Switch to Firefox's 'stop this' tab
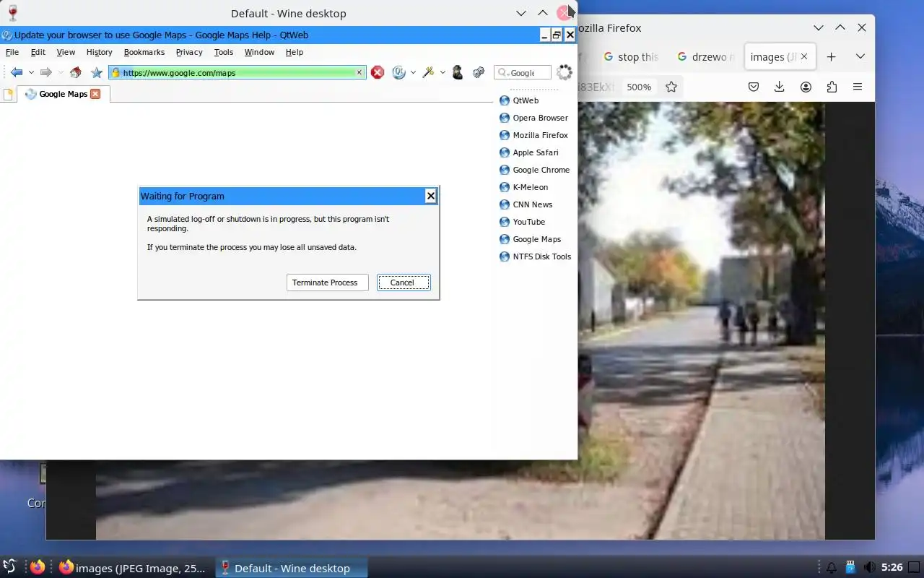The height and width of the screenshot is (578, 924). [632, 56]
